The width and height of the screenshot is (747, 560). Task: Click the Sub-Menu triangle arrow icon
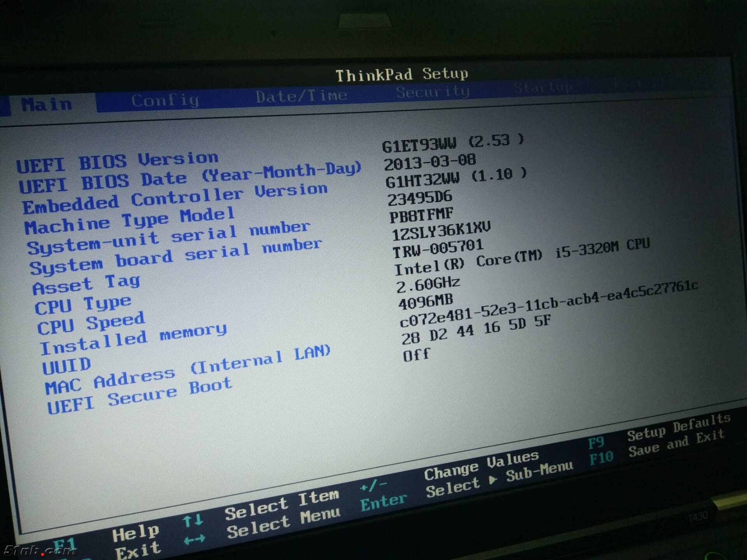(493, 480)
